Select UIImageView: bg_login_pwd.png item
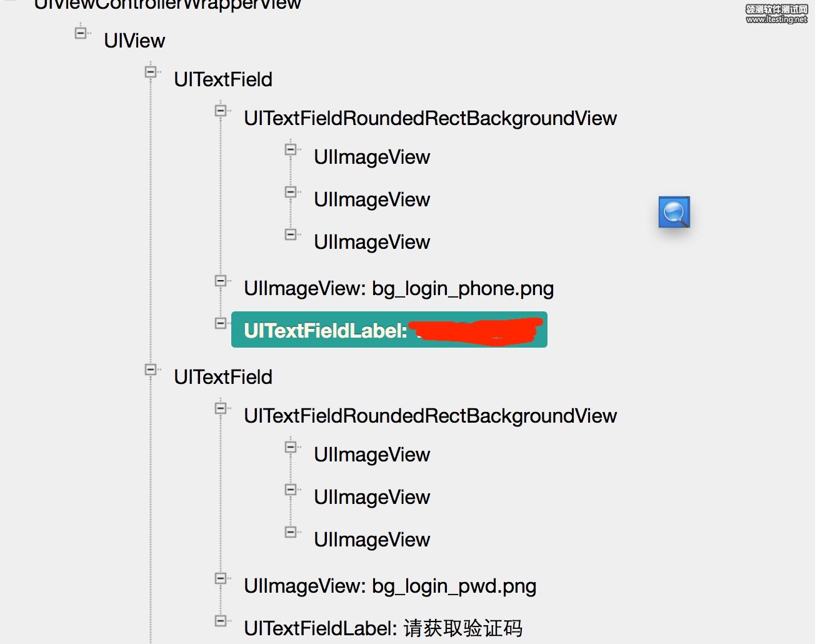Screen dimensions: 815x644 (x=390, y=586)
